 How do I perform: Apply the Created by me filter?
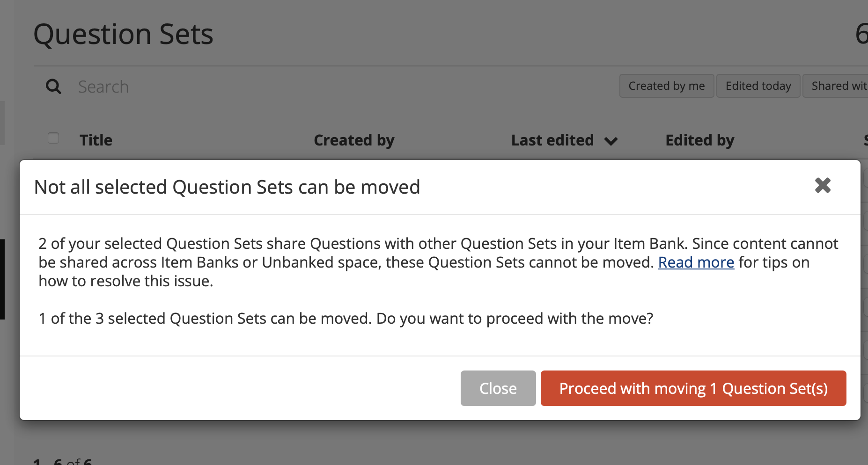(x=667, y=86)
